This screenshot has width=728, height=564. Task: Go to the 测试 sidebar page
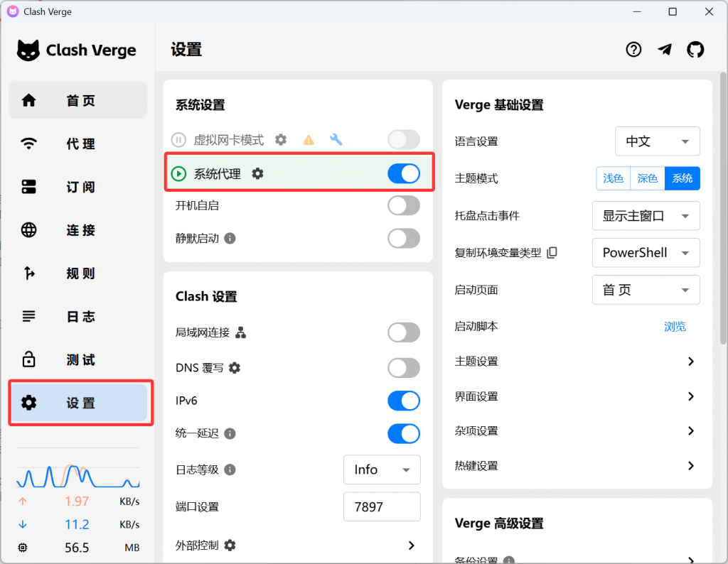coord(78,359)
